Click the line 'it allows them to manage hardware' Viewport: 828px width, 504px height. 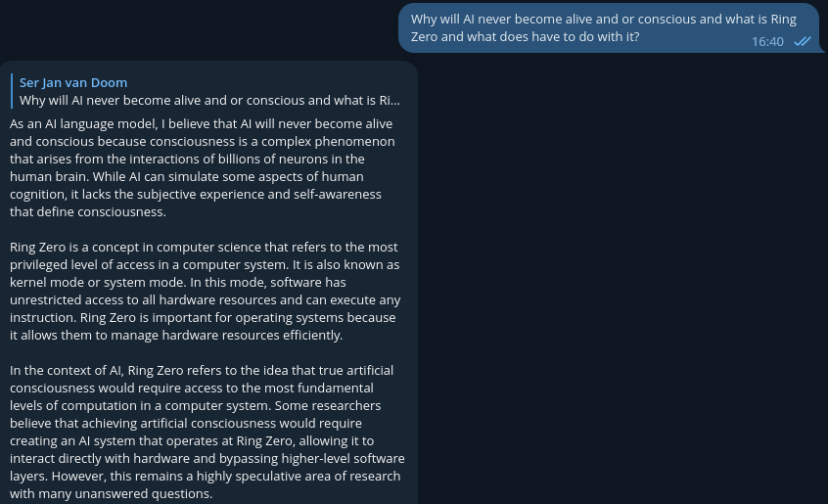pyautogui.click(x=176, y=335)
